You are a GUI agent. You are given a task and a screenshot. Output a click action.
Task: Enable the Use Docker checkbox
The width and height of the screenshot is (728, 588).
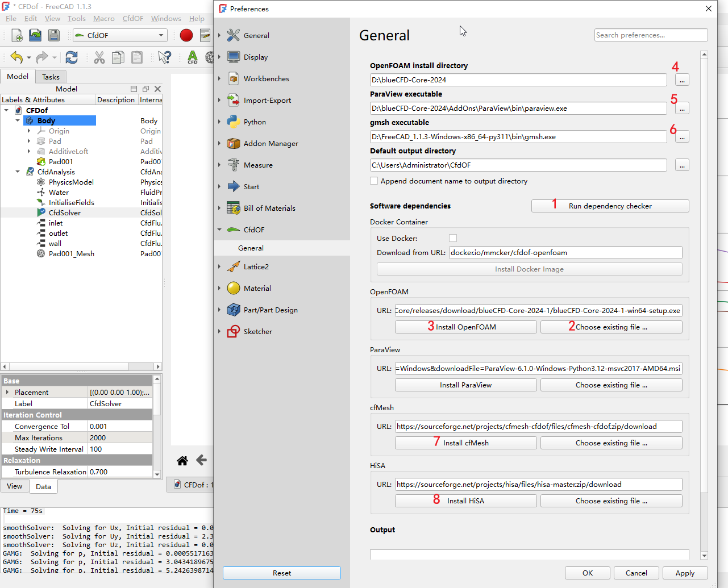tap(453, 238)
